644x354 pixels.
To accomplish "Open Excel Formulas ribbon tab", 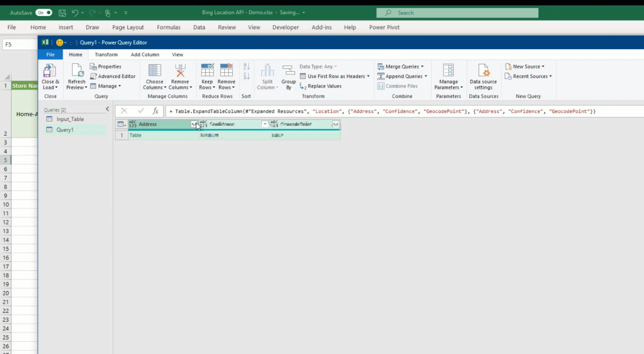I will tap(169, 27).
